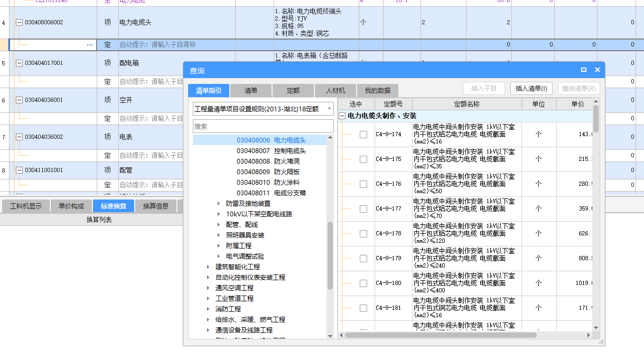Click the 定额名称 column header
The image size is (644, 352).
pyautogui.click(x=467, y=104)
